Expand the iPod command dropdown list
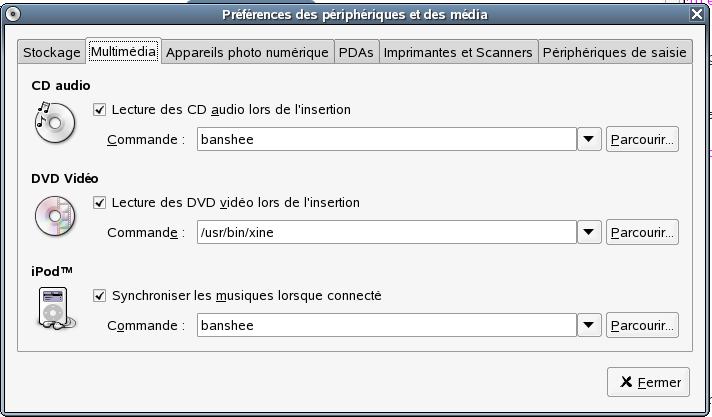The height and width of the screenshot is (417, 712). tap(589, 325)
